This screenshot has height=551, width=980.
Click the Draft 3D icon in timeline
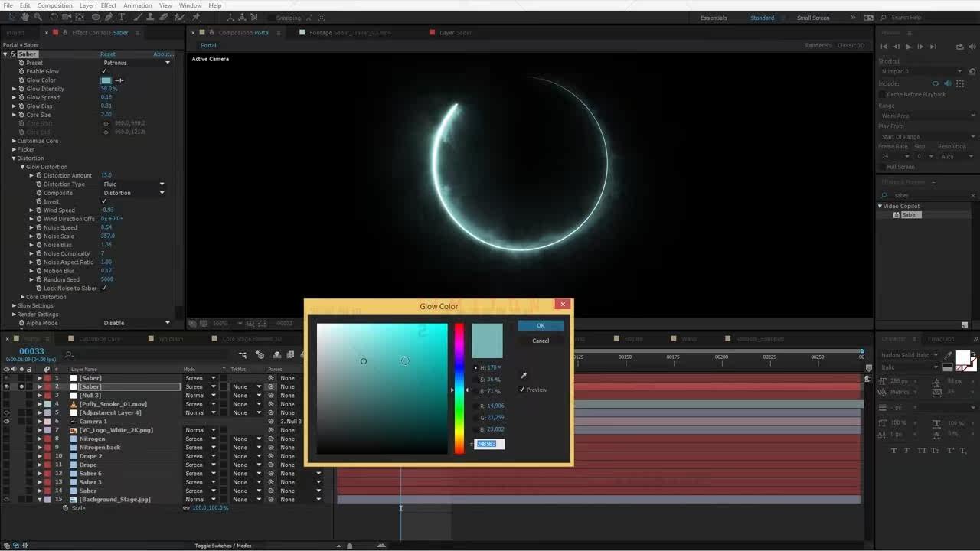click(260, 354)
